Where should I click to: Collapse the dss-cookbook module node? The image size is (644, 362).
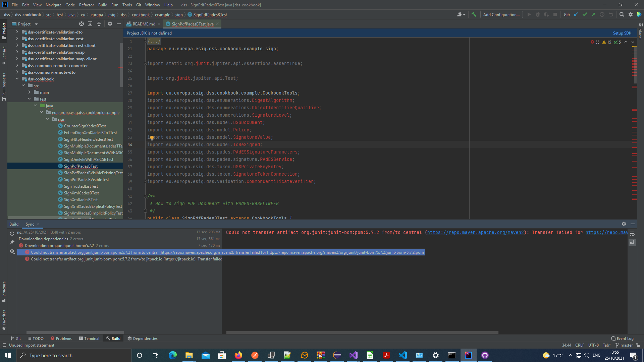[x=17, y=79]
